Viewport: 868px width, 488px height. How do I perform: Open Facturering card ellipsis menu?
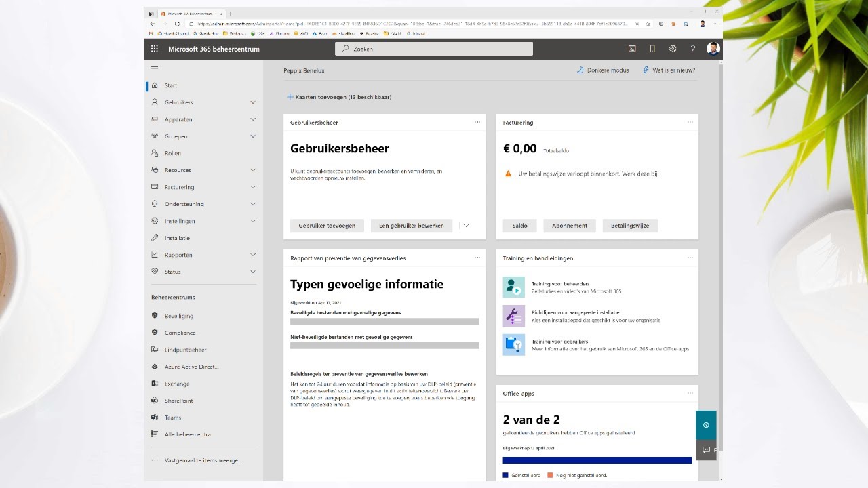click(690, 122)
